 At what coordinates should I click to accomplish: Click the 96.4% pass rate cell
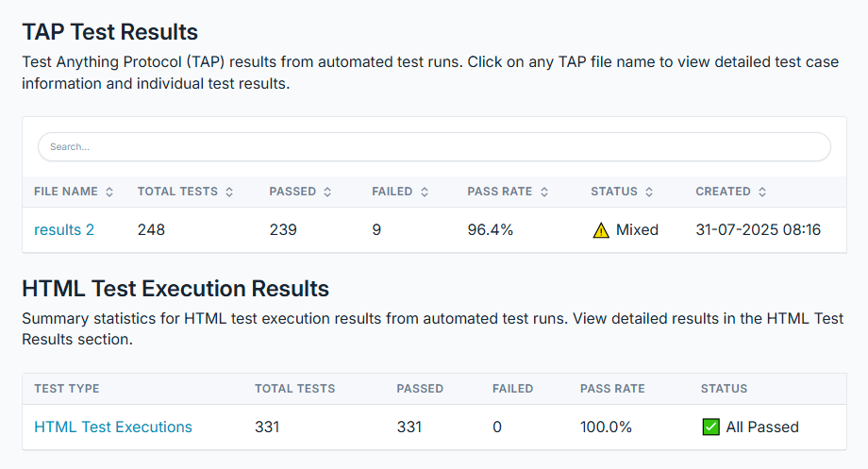tap(490, 230)
